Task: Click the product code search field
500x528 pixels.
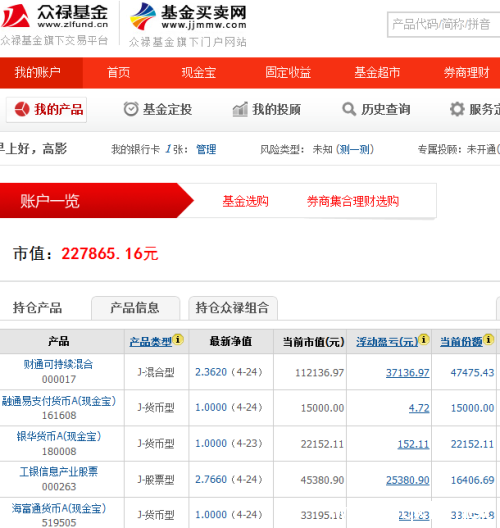Action: pyautogui.click(x=444, y=24)
